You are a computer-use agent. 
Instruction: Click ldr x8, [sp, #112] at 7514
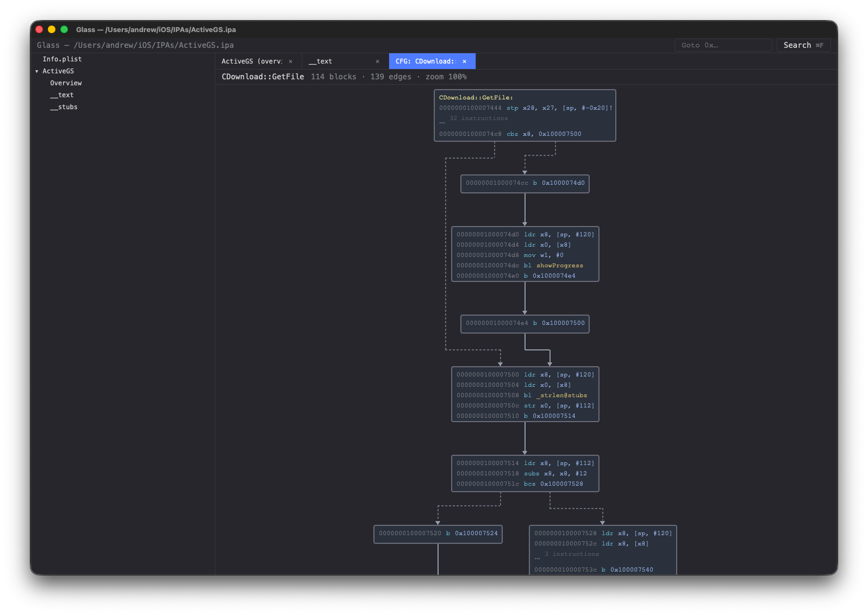click(x=559, y=463)
